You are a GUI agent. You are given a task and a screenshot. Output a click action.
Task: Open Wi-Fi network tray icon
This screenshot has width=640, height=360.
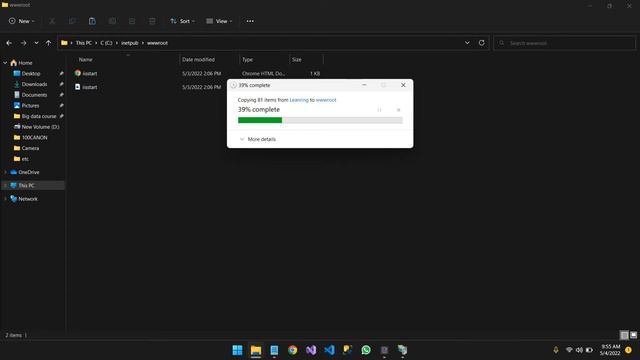569,350
